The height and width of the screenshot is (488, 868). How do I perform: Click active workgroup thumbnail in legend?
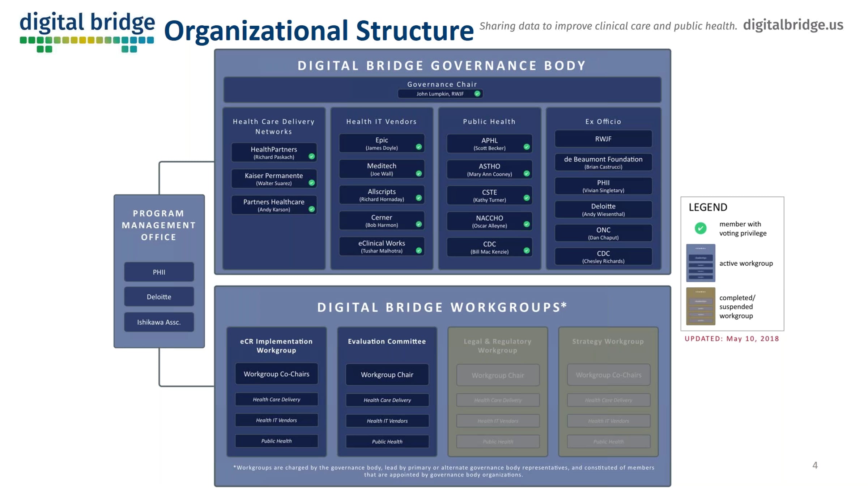(700, 263)
